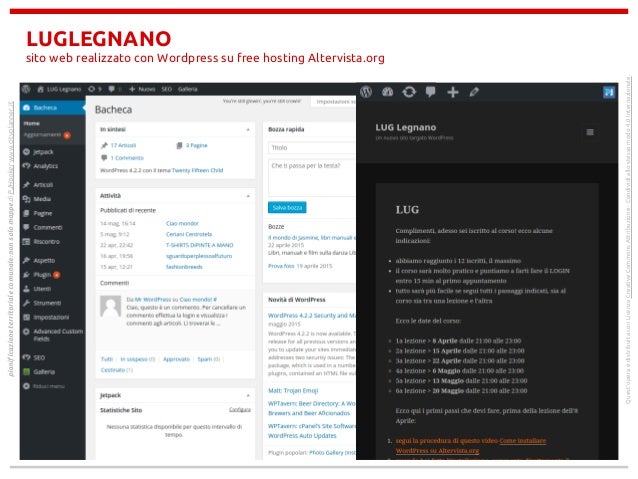Viewport: 638px width, 479px height.
Task: Open dashboard gauge icon in dark toolbar
Action: click(x=387, y=92)
